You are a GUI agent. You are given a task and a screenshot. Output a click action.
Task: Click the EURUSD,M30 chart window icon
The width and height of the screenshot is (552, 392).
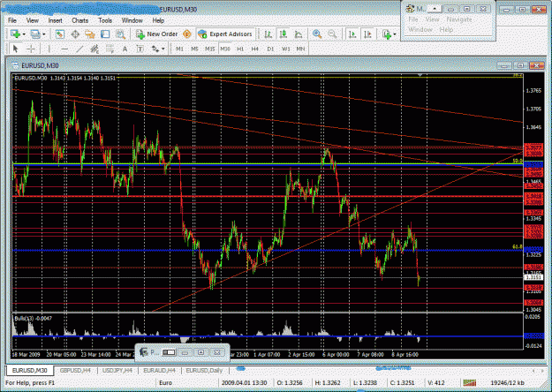coord(15,65)
